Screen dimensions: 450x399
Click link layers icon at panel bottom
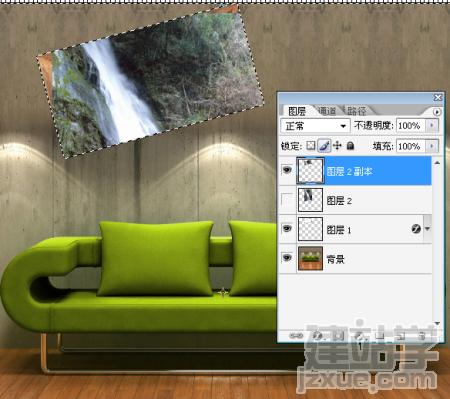click(296, 336)
